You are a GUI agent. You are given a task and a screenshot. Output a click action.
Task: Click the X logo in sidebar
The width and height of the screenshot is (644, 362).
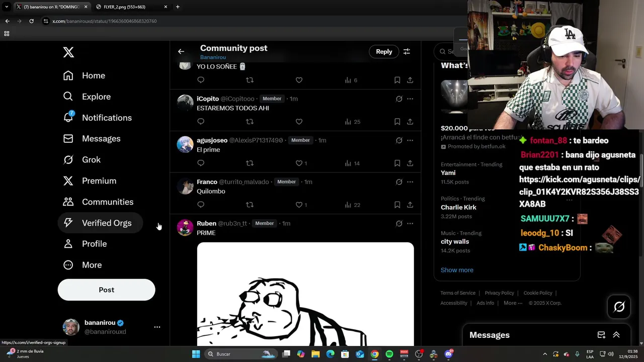click(68, 52)
